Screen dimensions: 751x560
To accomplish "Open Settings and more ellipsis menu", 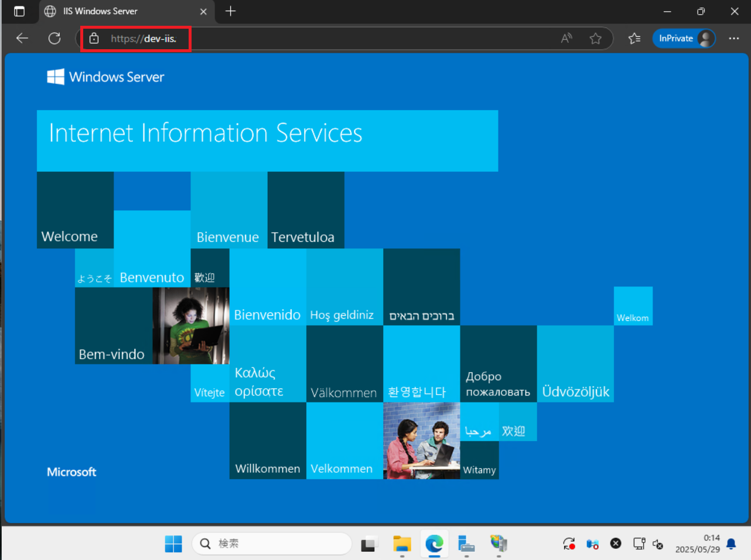I will (734, 39).
